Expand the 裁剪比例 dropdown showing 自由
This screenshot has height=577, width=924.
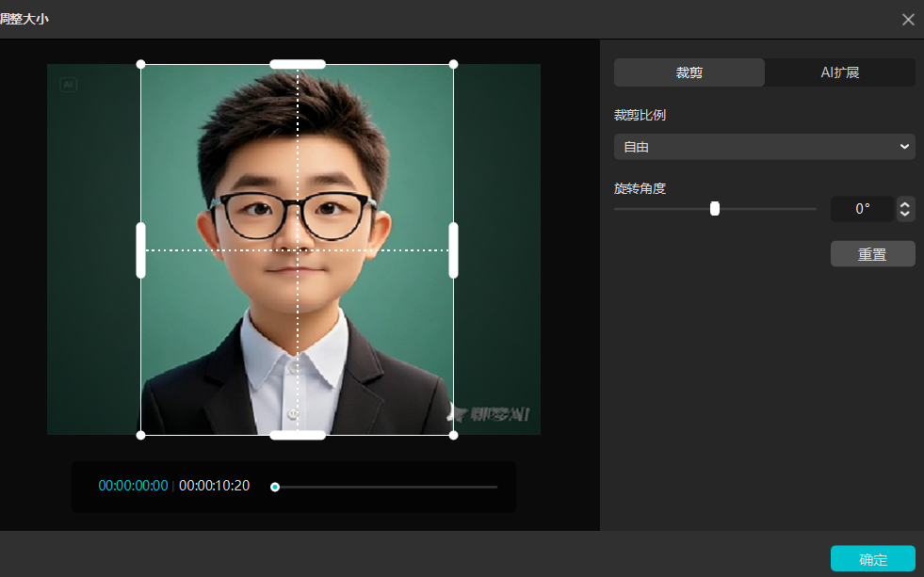pos(764,147)
